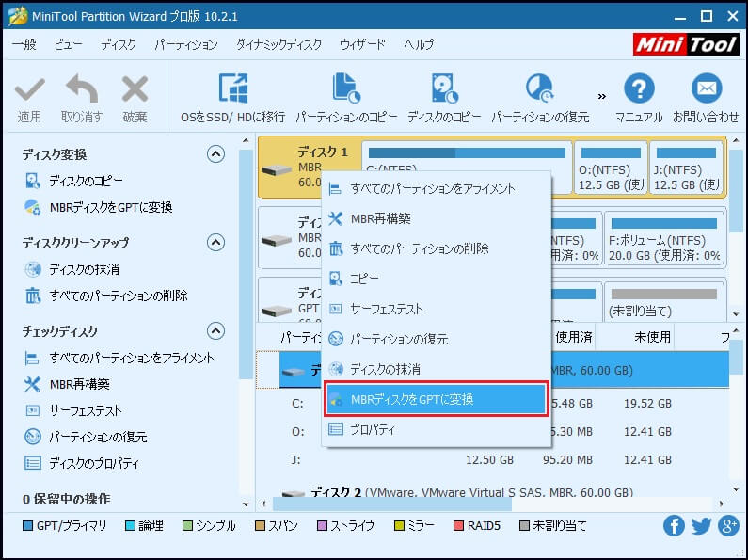This screenshot has width=748, height=560.
Task: Select the F:ボリューム(NTFS) partition block
Action: [x=664, y=238]
